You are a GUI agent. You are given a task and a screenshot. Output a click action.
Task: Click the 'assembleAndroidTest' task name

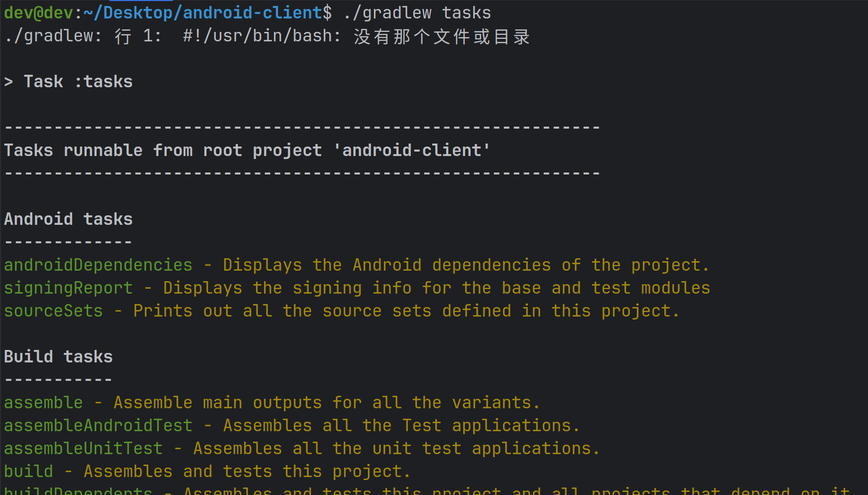[x=98, y=426]
